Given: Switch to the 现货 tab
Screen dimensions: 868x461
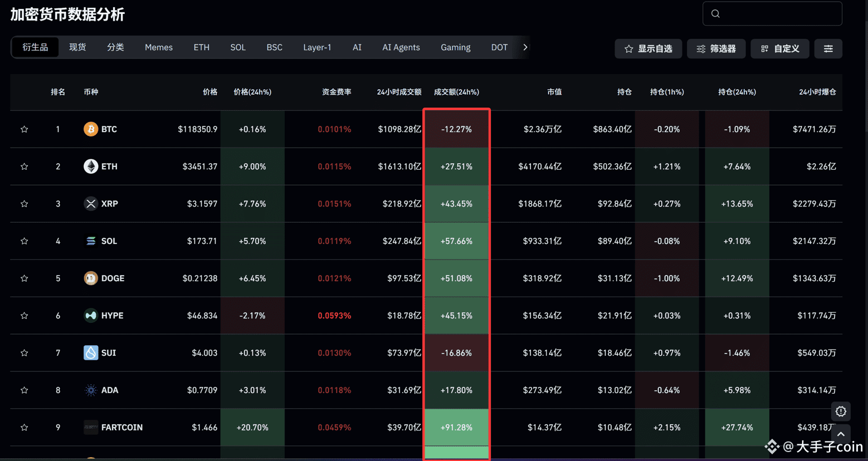Looking at the screenshot, I should tap(77, 47).
